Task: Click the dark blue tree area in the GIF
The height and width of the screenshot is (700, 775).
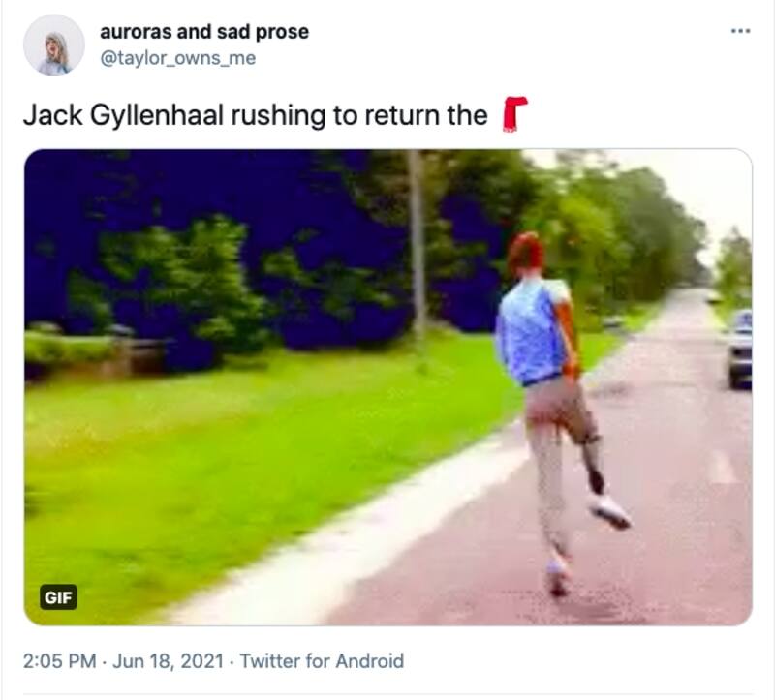Action: tap(198, 198)
